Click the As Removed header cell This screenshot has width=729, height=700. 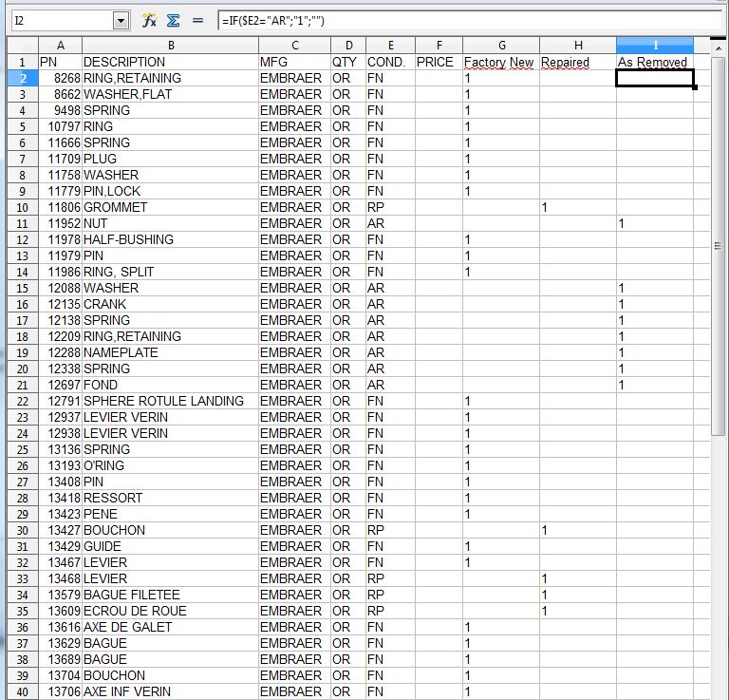655,62
